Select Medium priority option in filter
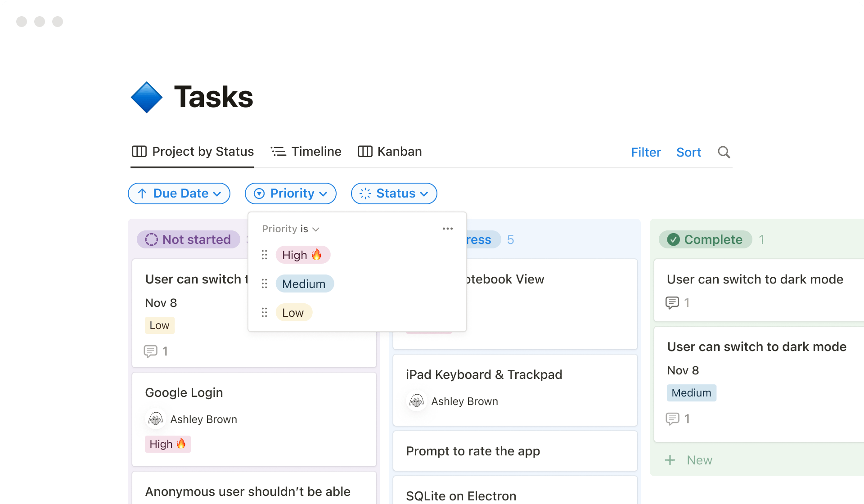The image size is (864, 504). click(303, 283)
